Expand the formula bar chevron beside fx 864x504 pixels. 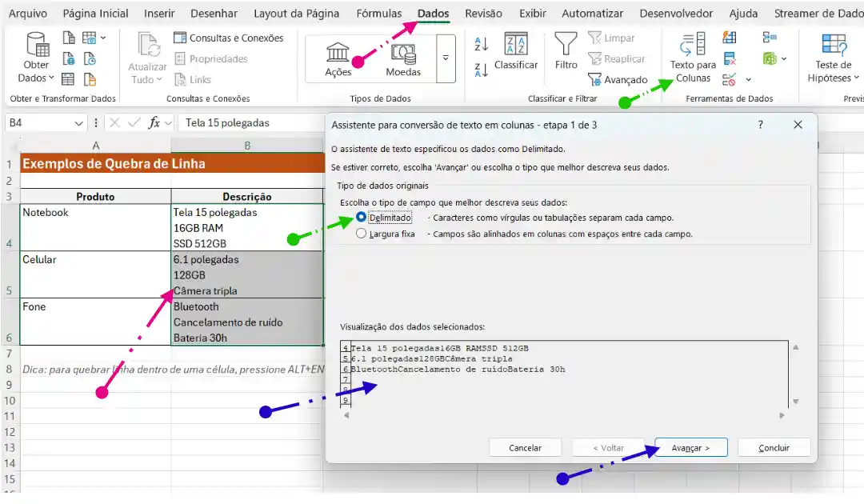point(169,123)
